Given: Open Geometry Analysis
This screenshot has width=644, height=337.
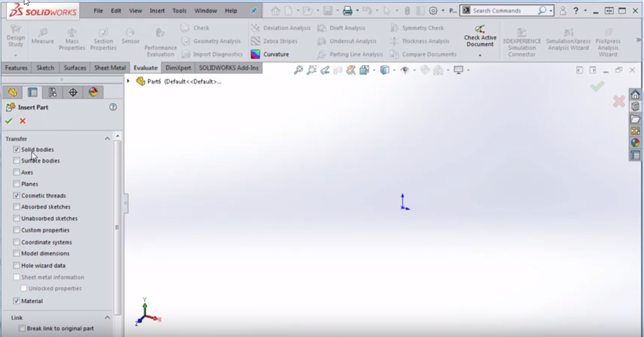Looking at the screenshot, I should [211, 41].
